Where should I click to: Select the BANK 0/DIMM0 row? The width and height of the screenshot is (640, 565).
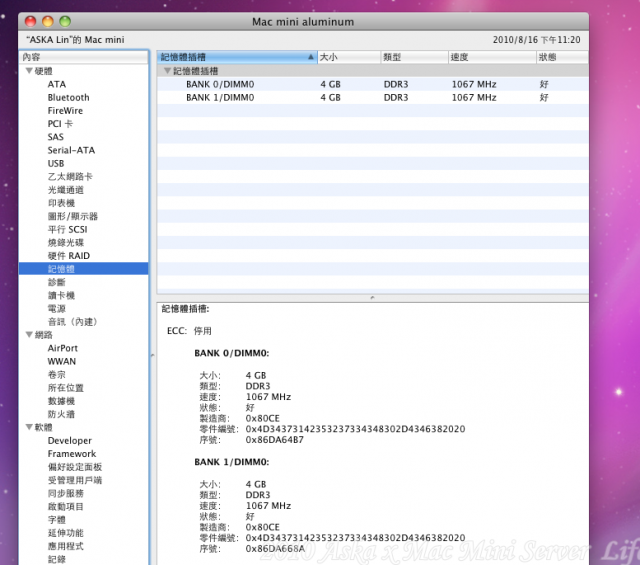point(373,84)
